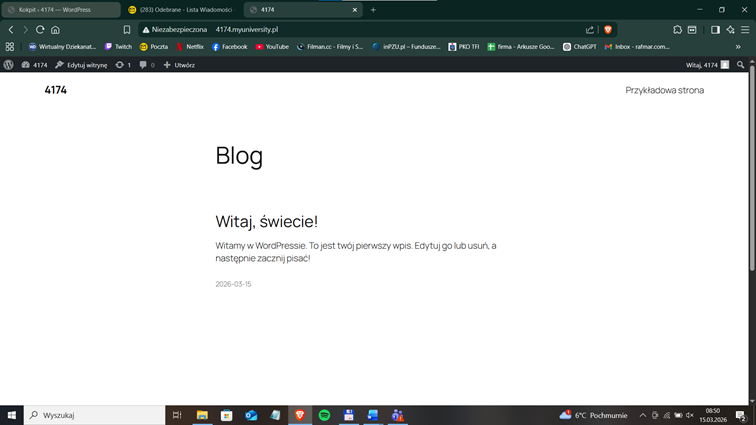Image resolution: width=756 pixels, height=425 pixels.
Task: Expand the Witaj, 4174 account menu
Action: tap(707, 65)
